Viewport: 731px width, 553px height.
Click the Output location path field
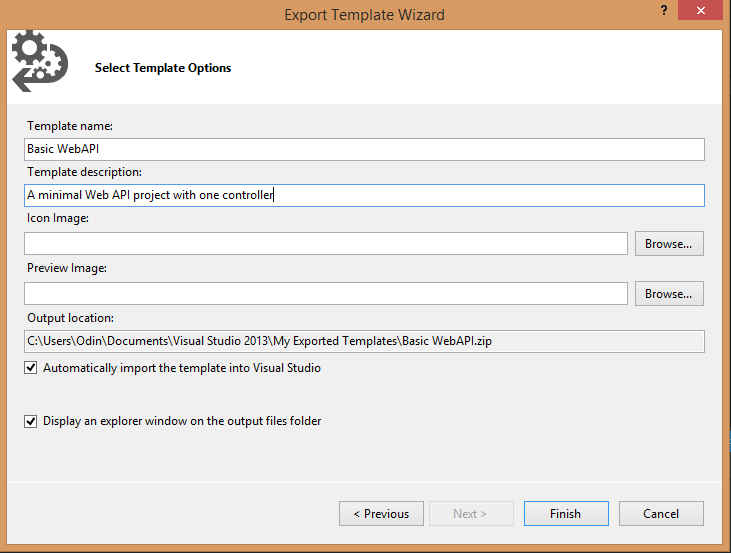click(x=364, y=341)
